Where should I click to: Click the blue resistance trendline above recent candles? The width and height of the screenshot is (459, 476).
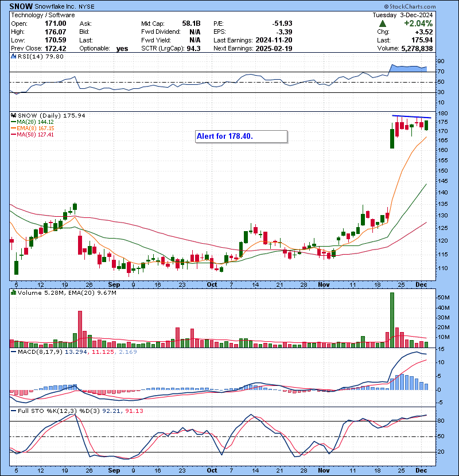click(x=411, y=116)
